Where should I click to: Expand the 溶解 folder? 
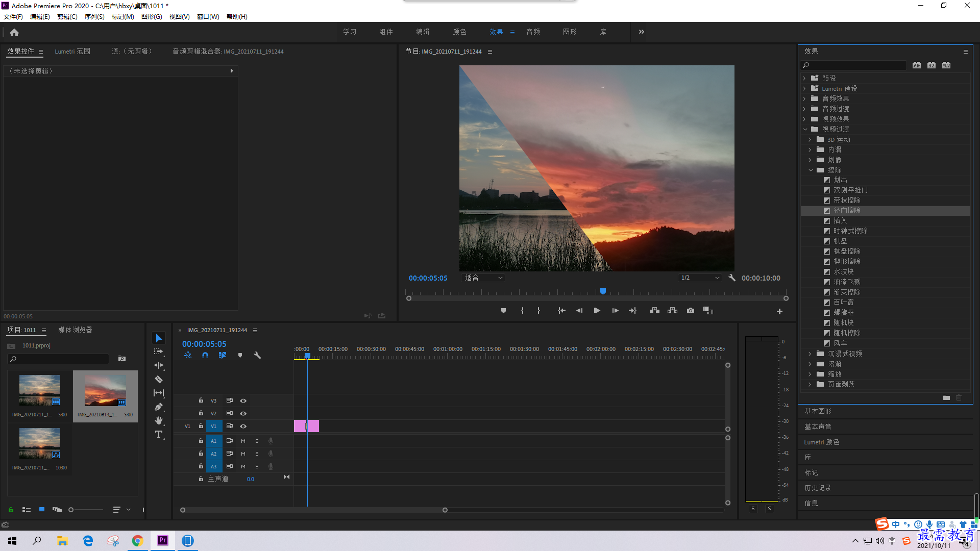810,364
